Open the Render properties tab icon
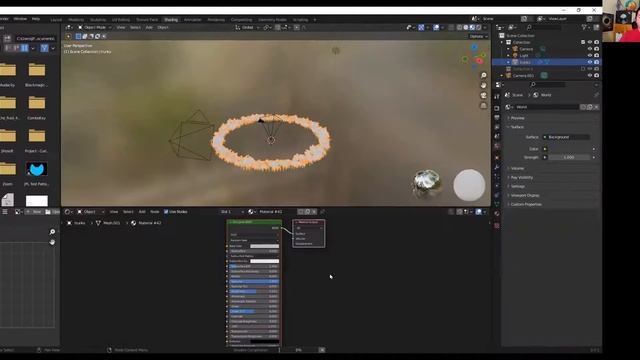The width and height of the screenshot is (640, 360). 497,108
